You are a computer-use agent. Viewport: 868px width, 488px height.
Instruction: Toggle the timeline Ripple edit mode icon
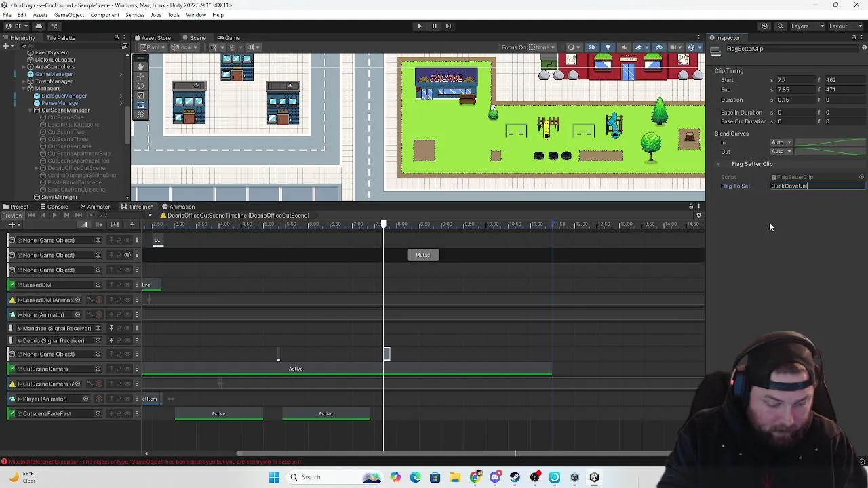coord(99,224)
